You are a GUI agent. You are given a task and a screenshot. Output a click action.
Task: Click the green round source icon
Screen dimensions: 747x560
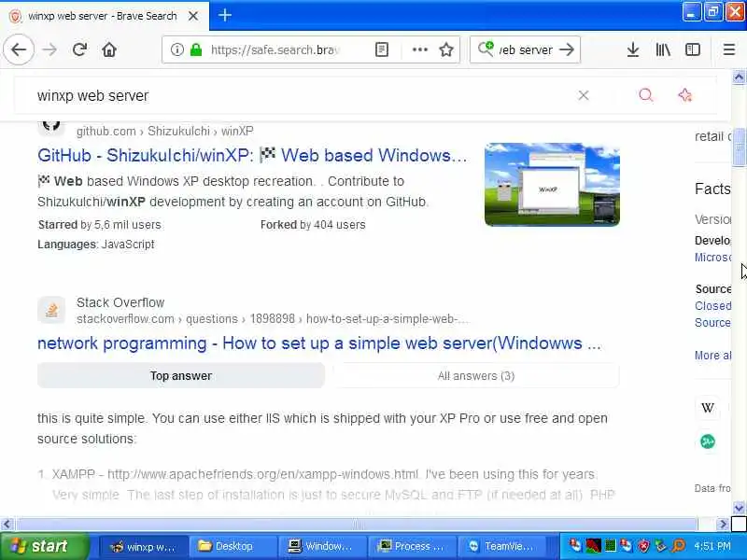[x=708, y=441]
